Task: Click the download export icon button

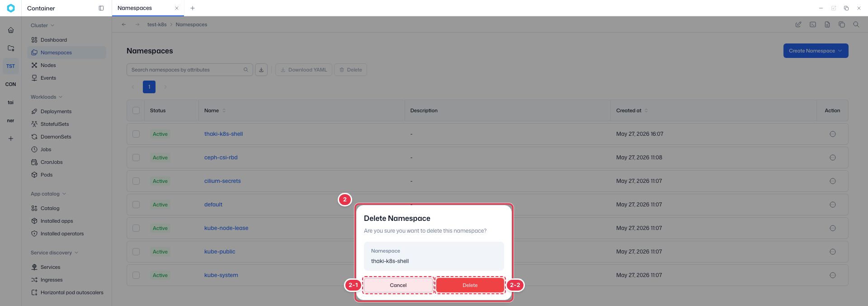Action: point(261,70)
